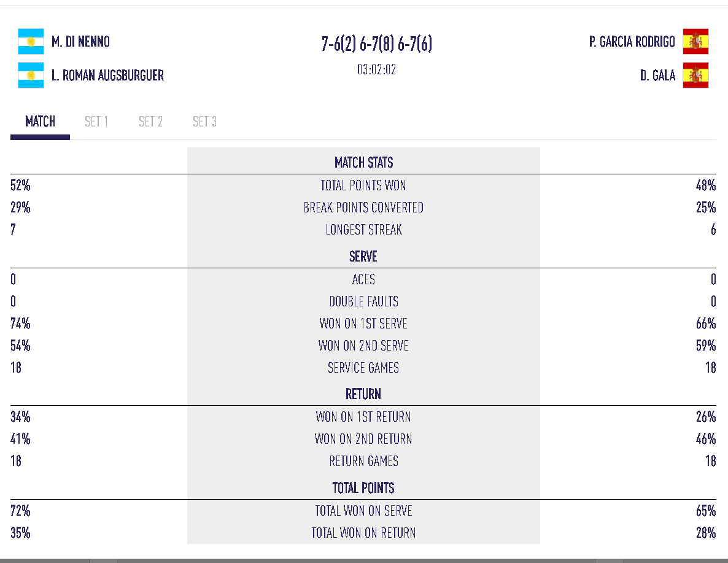
Task: Open the SET 3 statistics tab
Action: [204, 122]
